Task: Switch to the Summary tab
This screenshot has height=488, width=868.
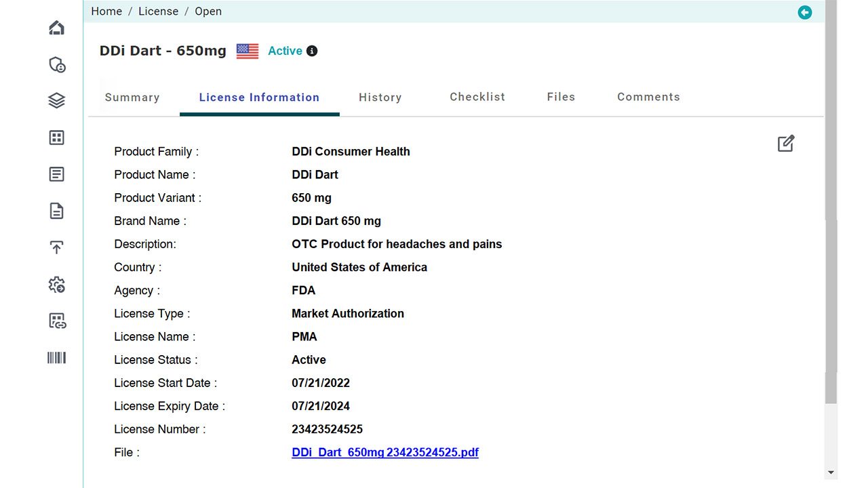Action: tap(132, 98)
